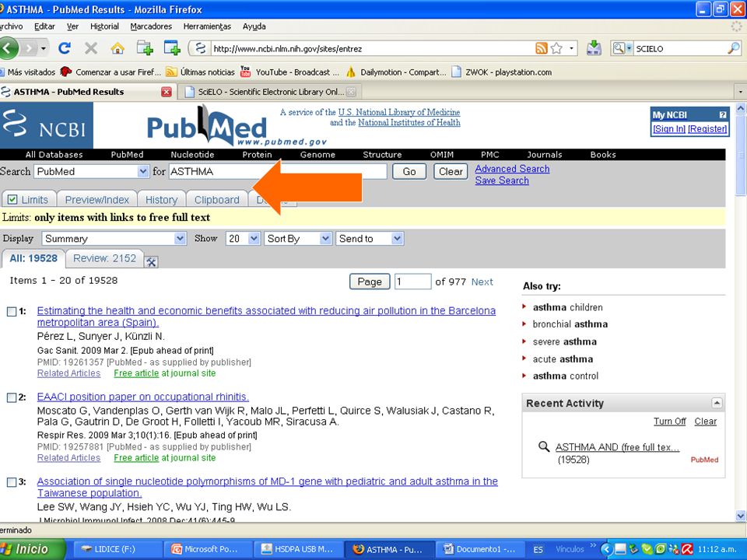Open a new tab via toolbar icon
The image size is (747, 560).
(x=145, y=48)
